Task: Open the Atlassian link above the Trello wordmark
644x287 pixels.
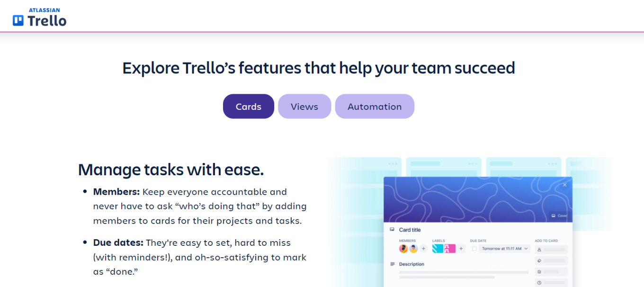Action: 44,9
